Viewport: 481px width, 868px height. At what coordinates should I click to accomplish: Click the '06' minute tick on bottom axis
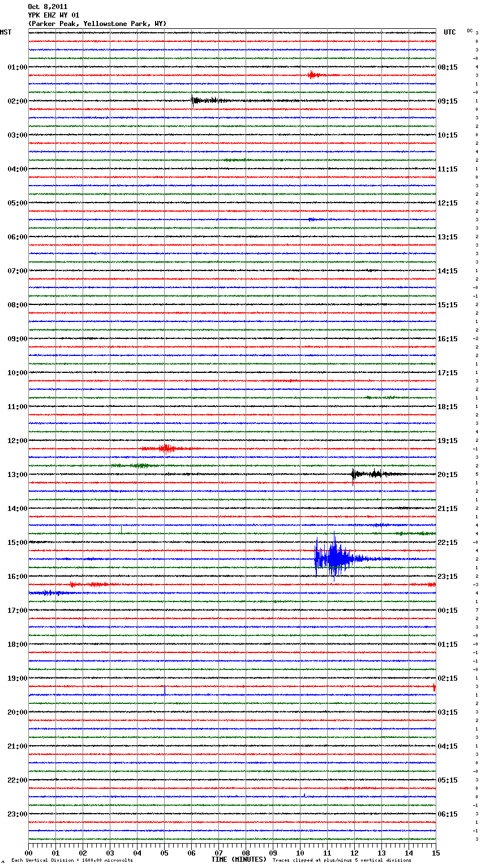point(191,853)
